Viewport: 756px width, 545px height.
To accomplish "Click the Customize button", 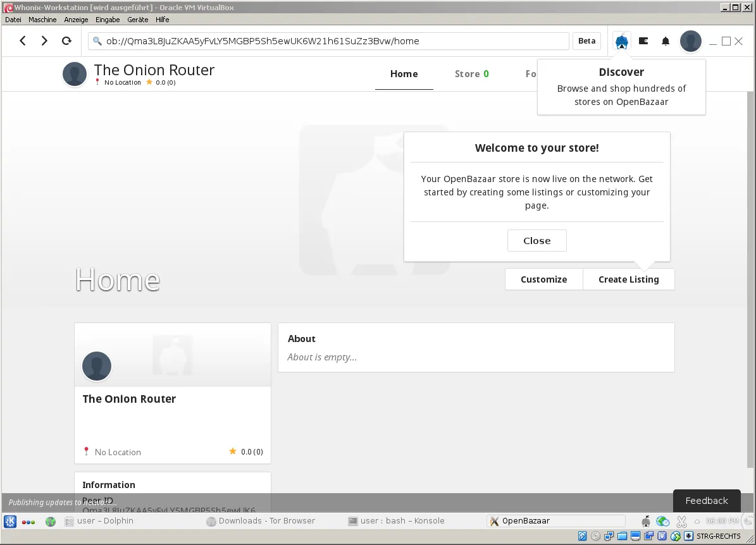I will click(x=544, y=279).
